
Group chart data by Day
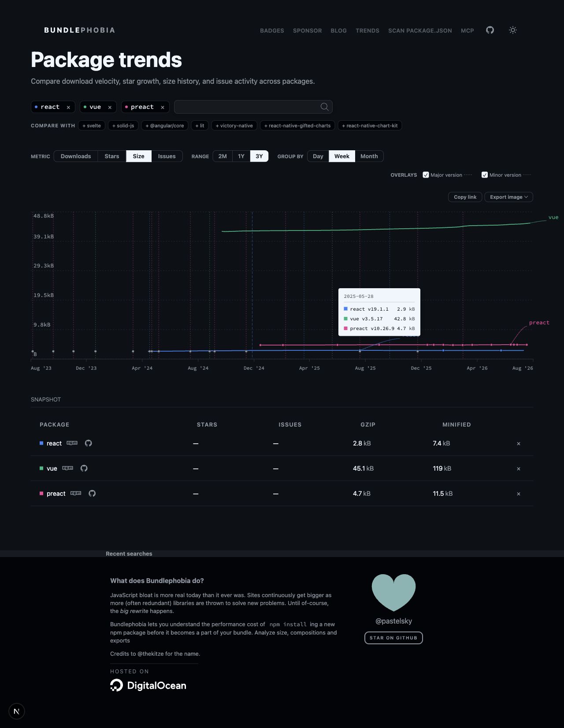318,156
